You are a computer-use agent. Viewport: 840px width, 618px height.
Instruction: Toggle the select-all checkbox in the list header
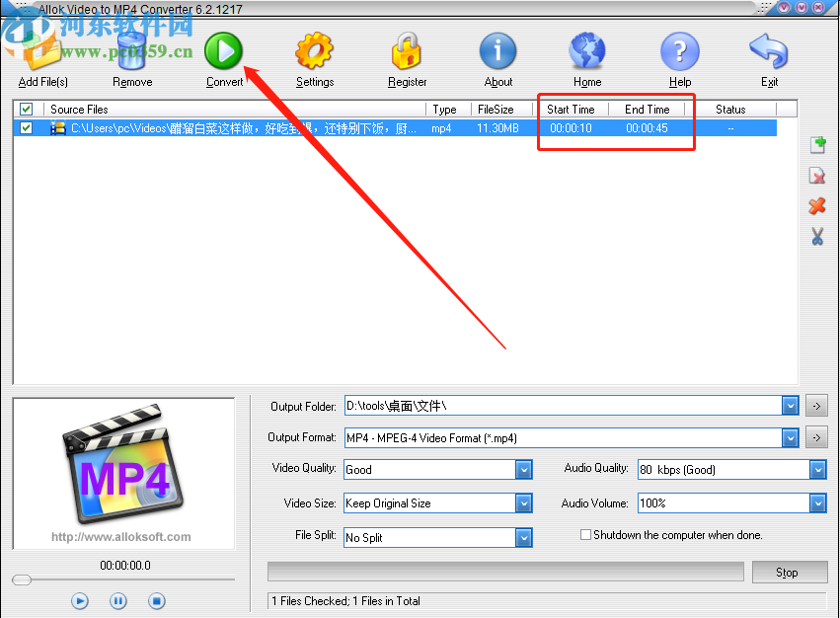click(x=25, y=109)
